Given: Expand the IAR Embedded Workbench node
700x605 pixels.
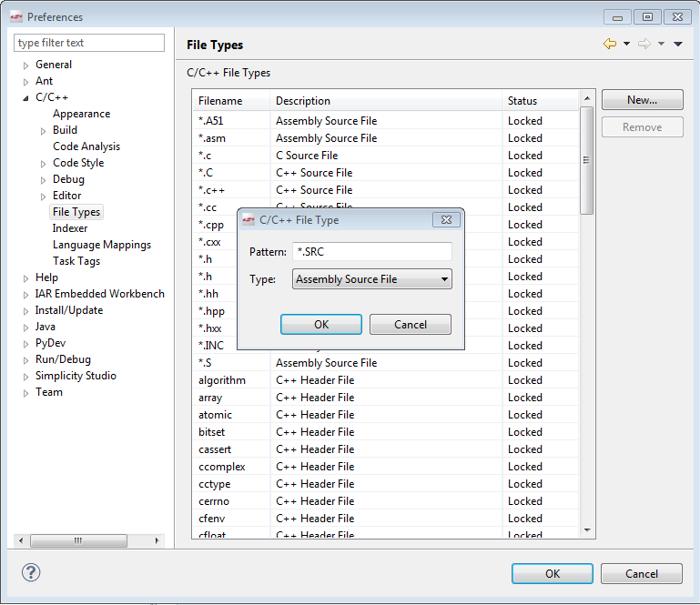Looking at the screenshot, I should pos(25,295).
